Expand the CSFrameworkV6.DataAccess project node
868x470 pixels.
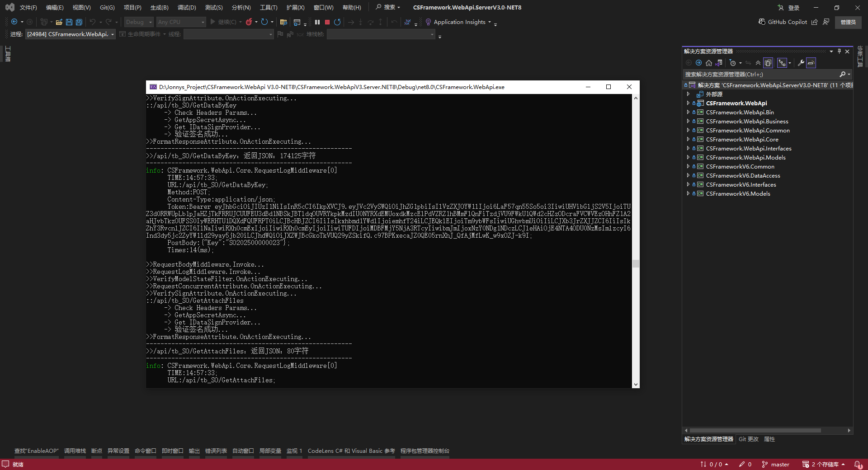pyautogui.click(x=689, y=175)
